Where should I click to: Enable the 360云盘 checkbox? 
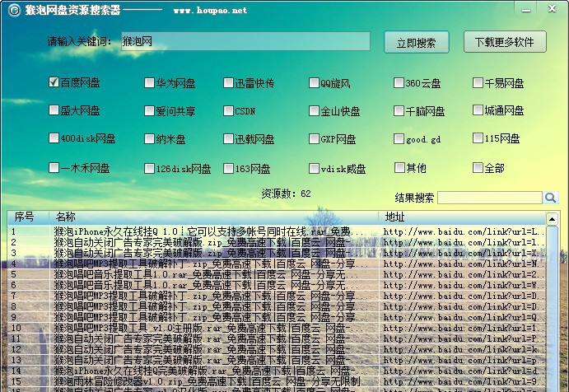click(x=399, y=82)
